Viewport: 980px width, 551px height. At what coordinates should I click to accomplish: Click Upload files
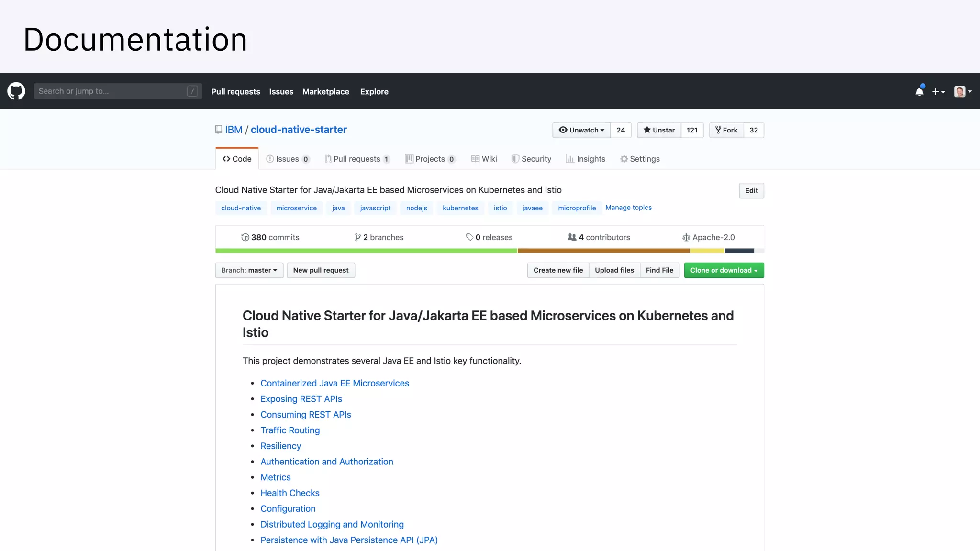(614, 270)
